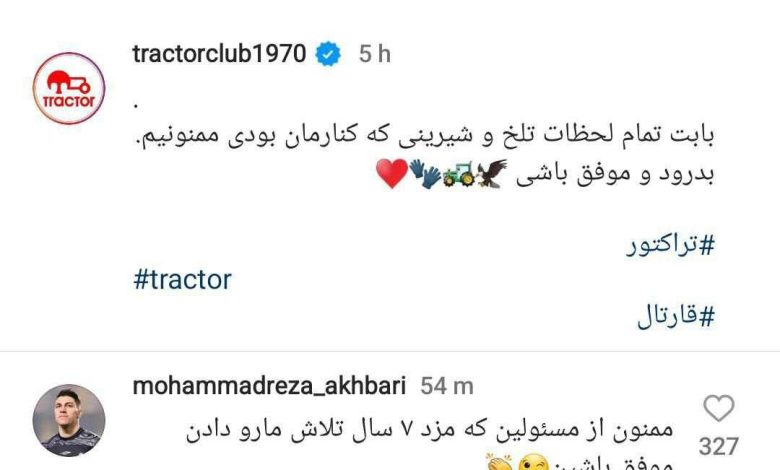Click the caption line beginning with بابت تمام
The height and width of the screenshot is (470, 780).
click(425, 135)
